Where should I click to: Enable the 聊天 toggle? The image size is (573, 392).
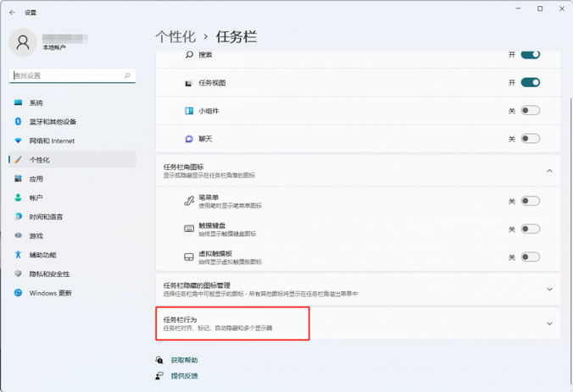[531, 138]
